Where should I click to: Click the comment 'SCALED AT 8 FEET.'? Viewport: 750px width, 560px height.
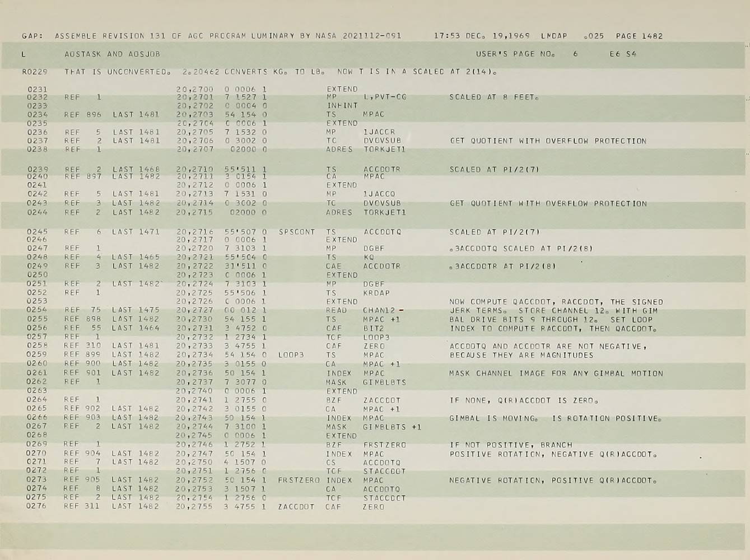coord(493,97)
